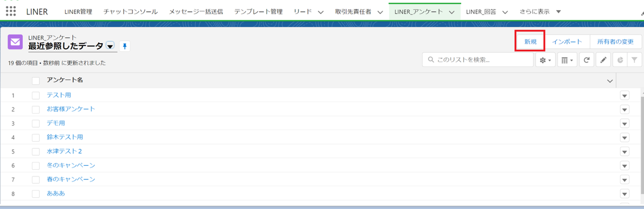Open the 春のキャンペーン survey record
Screen dimensions: 644x209
coord(71,179)
